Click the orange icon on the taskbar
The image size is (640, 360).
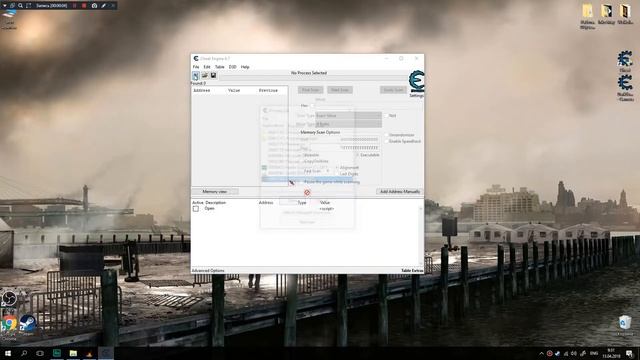click(x=89, y=353)
